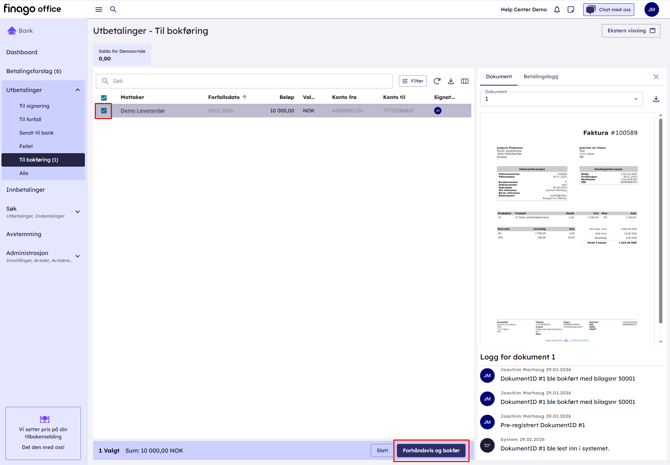670x465 pixels.
Task: Click Help Center Demo text
Action: [523, 9]
